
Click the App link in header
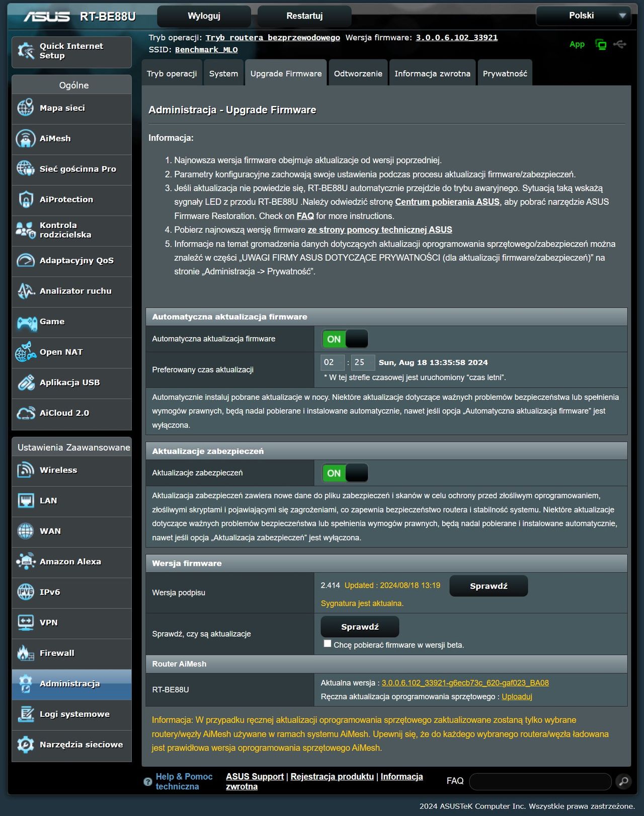(577, 44)
